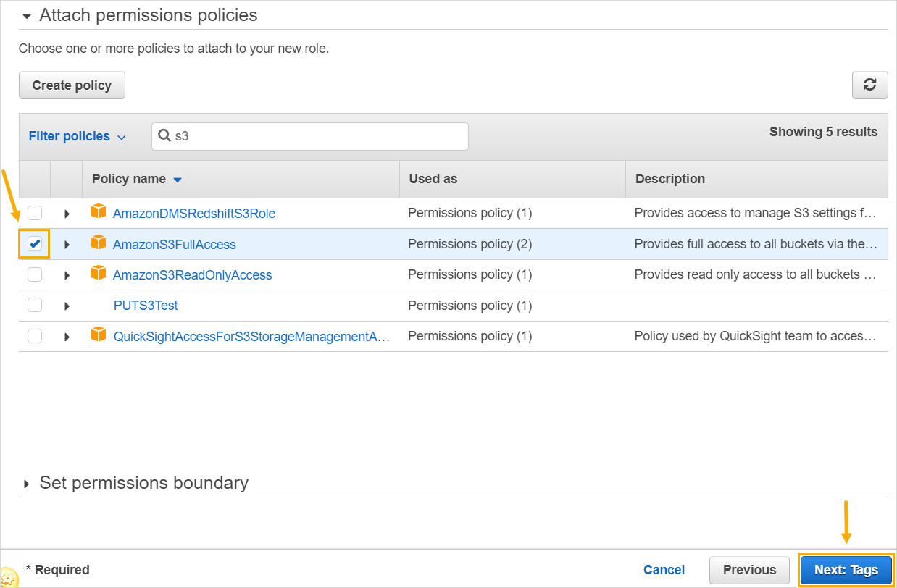Click Permissions policy (1) in AmazonDMSRedshiftS3Role row

[470, 214]
